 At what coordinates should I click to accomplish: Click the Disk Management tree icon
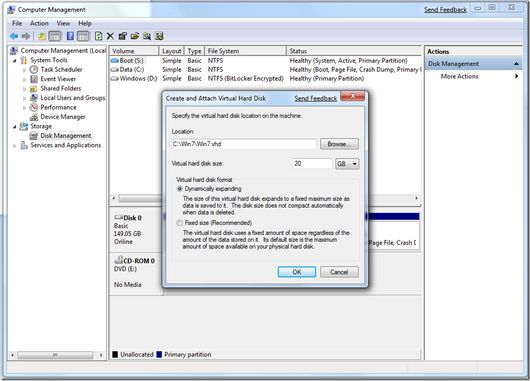pos(33,136)
